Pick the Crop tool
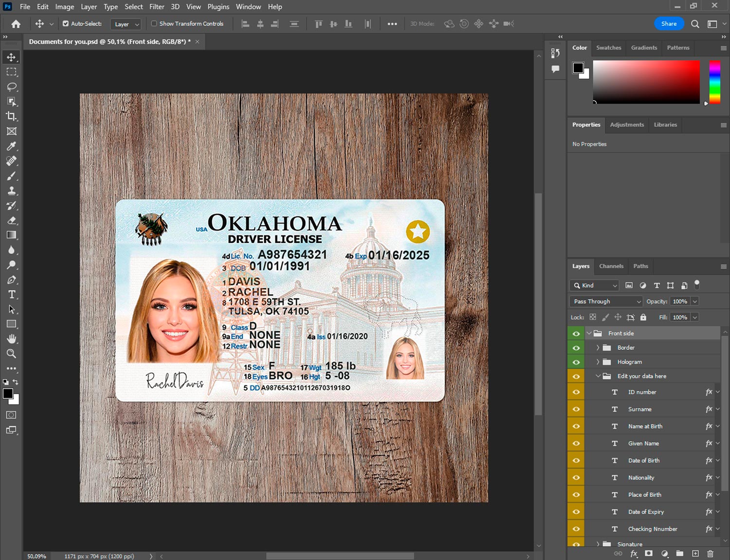 click(x=11, y=116)
